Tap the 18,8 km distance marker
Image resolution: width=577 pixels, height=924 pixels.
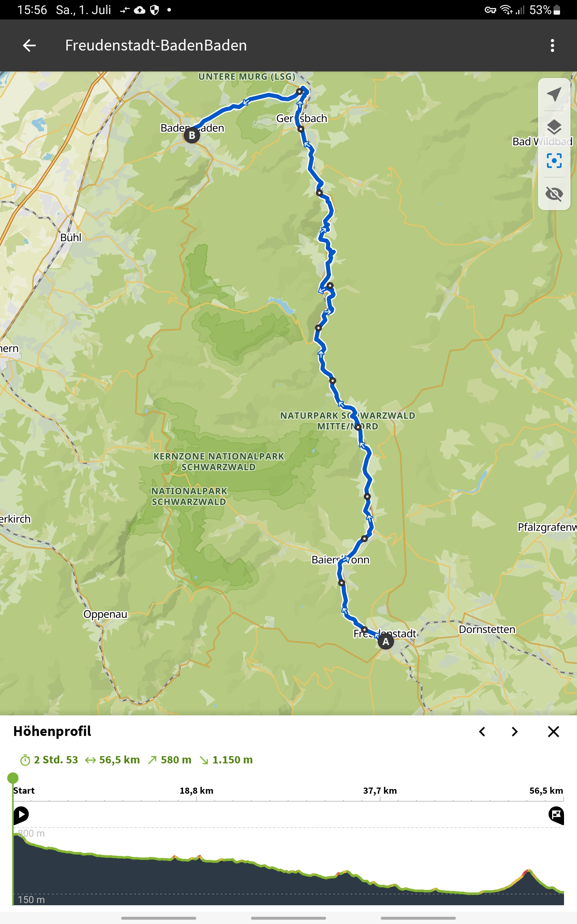197,790
